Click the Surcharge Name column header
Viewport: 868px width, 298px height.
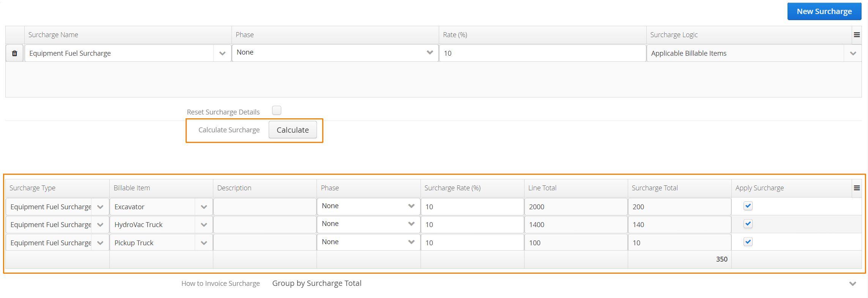coord(128,35)
